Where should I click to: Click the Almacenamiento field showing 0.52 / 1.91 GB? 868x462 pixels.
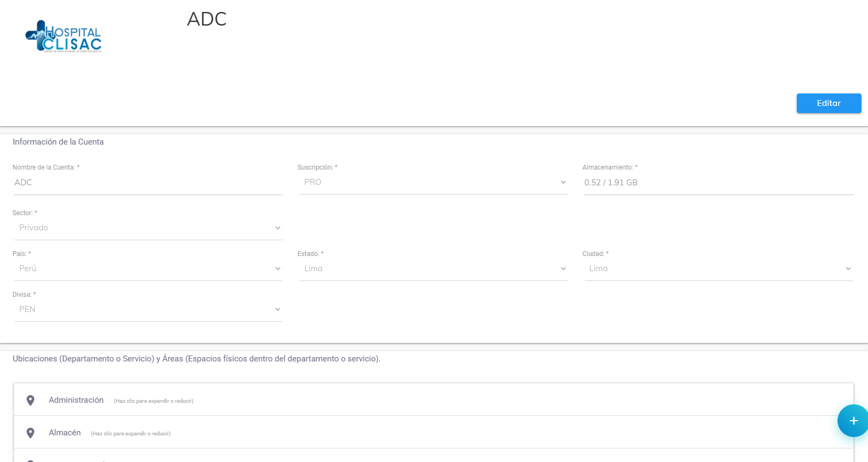point(718,183)
